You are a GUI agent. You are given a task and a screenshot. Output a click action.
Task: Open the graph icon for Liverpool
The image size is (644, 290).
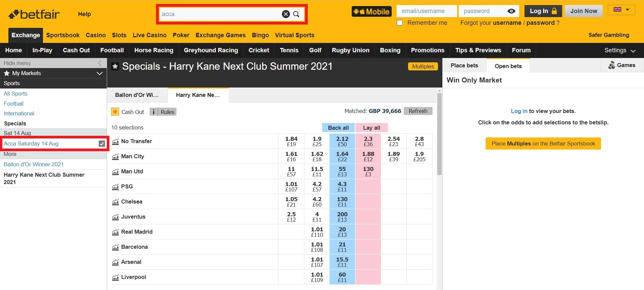click(x=115, y=277)
